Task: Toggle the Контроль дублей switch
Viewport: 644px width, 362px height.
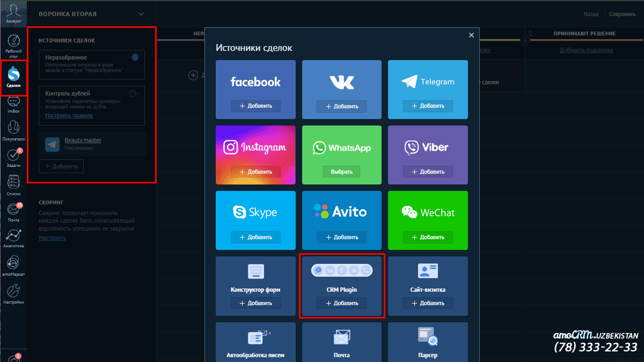Action: tap(134, 93)
